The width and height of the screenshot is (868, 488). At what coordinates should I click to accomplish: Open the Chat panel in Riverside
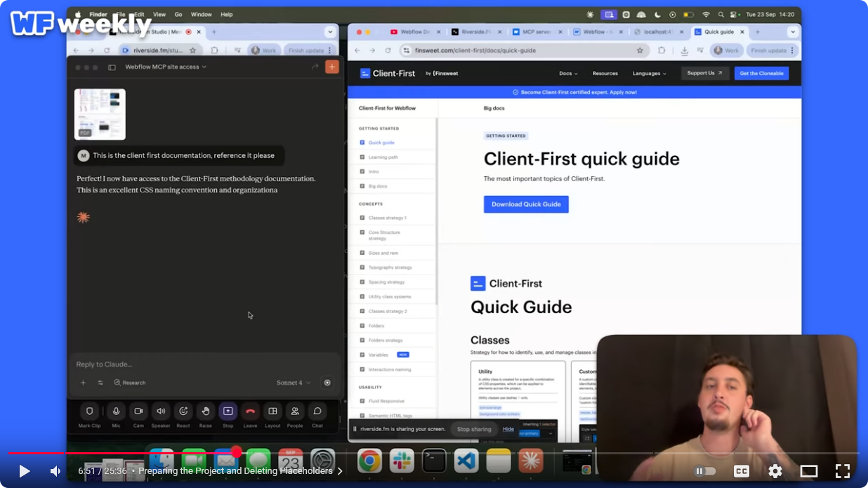tap(317, 411)
